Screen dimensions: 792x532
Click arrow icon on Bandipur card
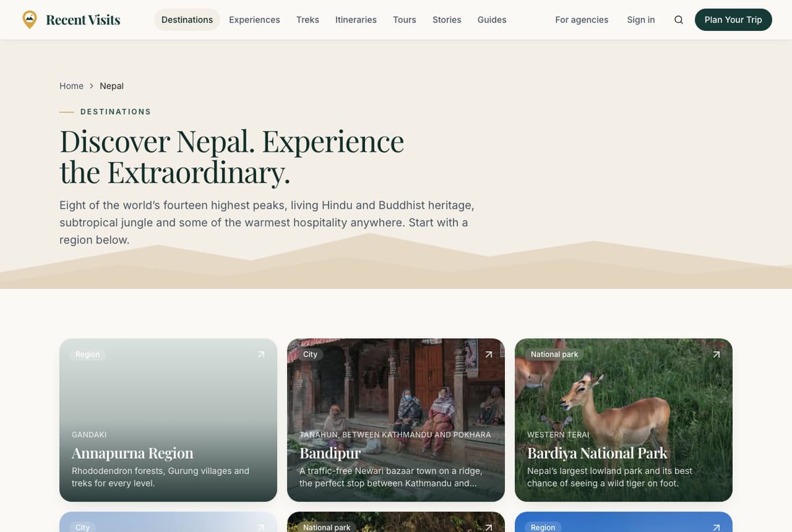488,354
